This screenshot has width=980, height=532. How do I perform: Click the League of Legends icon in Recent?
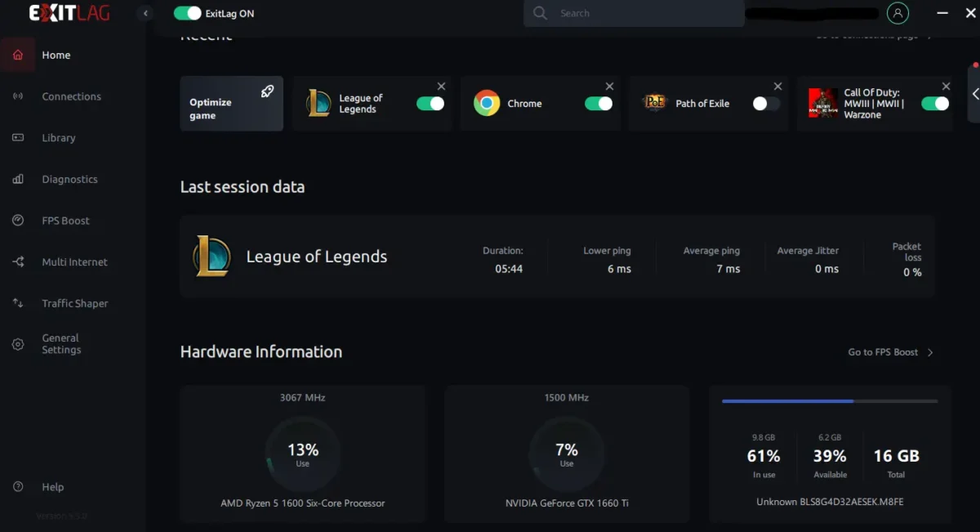318,104
